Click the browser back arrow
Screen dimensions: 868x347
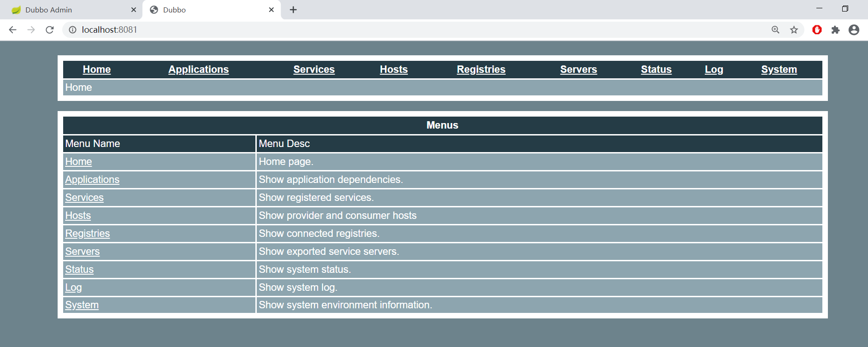pos(12,30)
